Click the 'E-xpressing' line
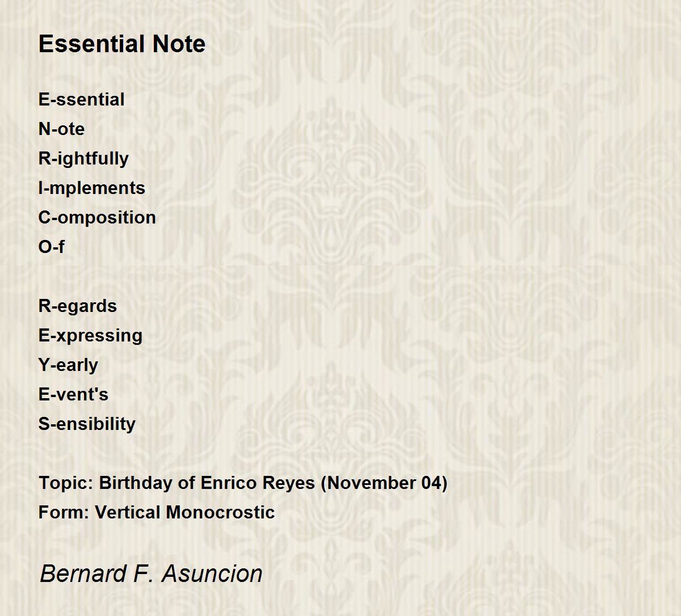This screenshot has width=681, height=616. (91, 336)
